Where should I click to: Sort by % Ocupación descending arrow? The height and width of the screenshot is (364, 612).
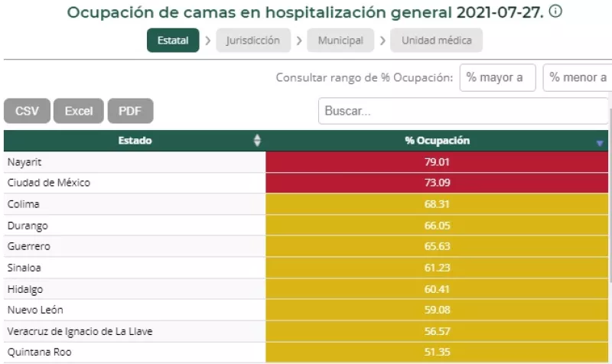(x=599, y=142)
